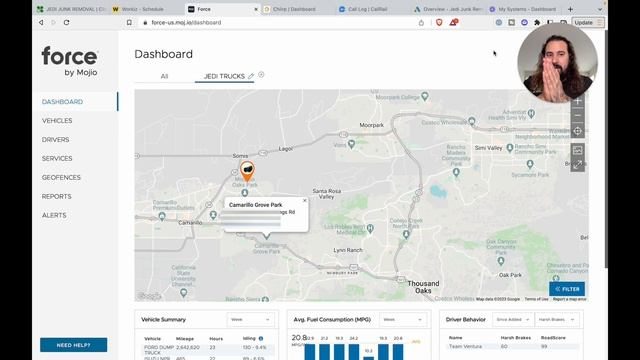The height and width of the screenshot is (360, 640).
Task: Click the Camarillo Premium Outlets map pin
Action: (x=162, y=216)
